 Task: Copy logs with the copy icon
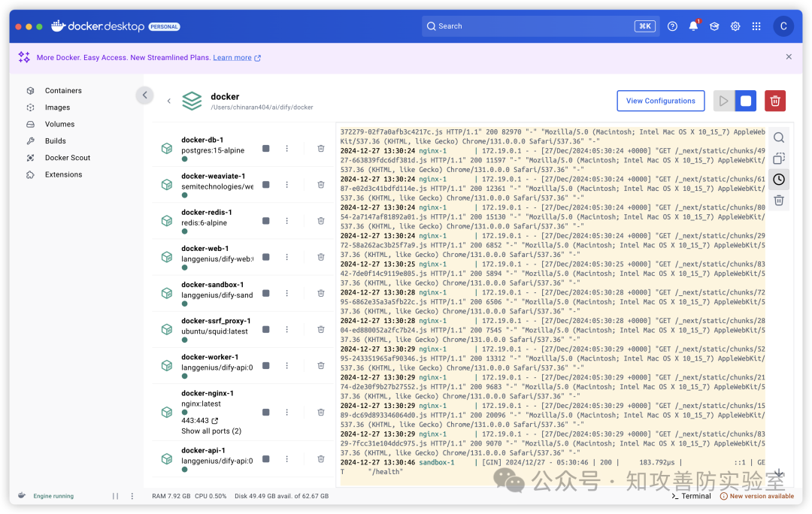[x=778, y=159]
